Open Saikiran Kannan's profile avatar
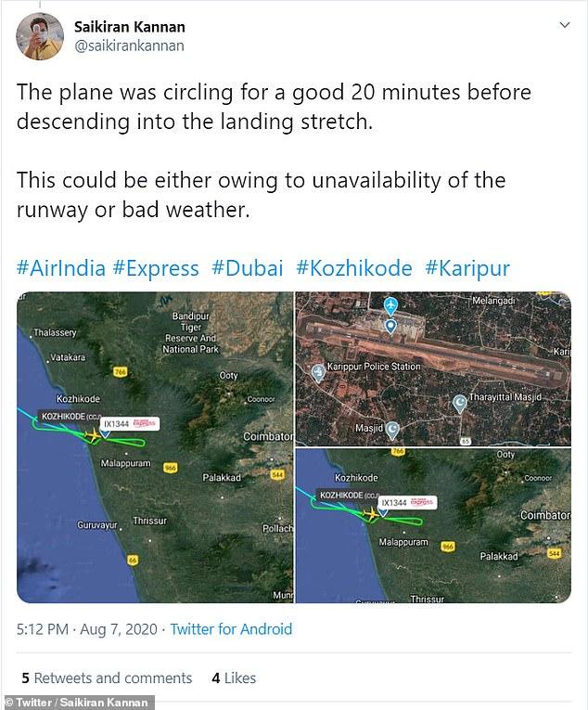 pos(40,37)
